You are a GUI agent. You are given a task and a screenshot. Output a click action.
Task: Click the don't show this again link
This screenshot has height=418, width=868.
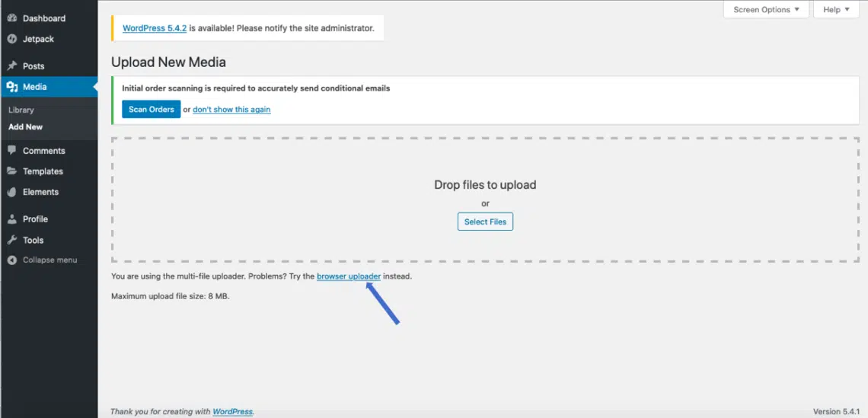(231, 110)
